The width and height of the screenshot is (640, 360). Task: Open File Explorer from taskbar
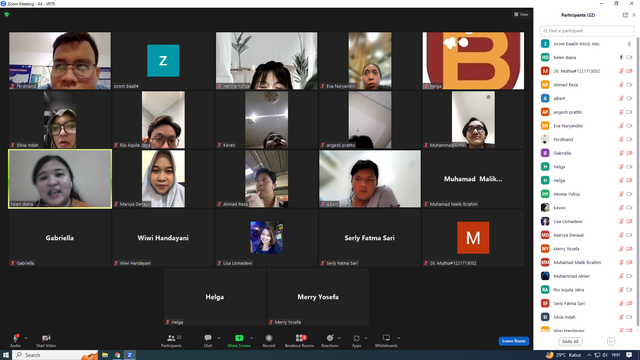pyautogui.click(x=105, y=355)
